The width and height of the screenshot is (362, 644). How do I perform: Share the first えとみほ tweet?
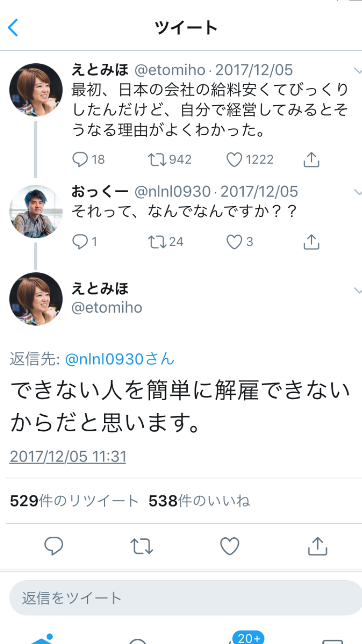(x=312, y=160)
